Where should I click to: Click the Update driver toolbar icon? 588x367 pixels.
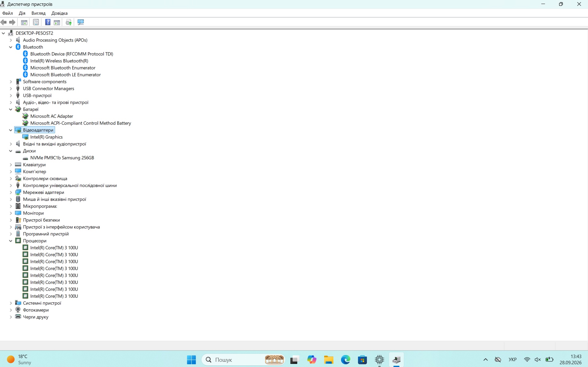pyautogui.click(x=69, y=22)
